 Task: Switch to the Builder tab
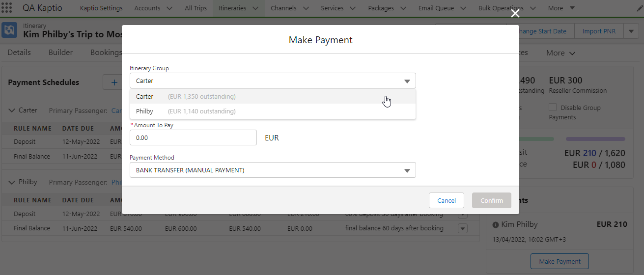coord(60,53)
